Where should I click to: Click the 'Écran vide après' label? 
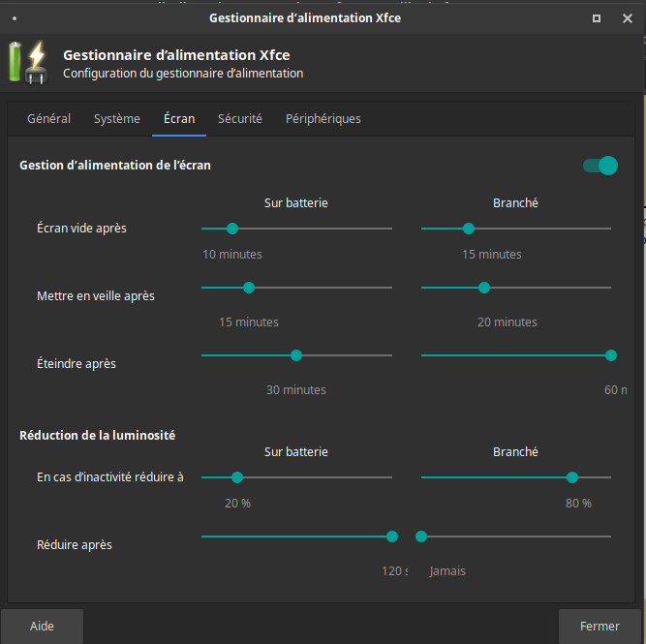tap(81, 229)
